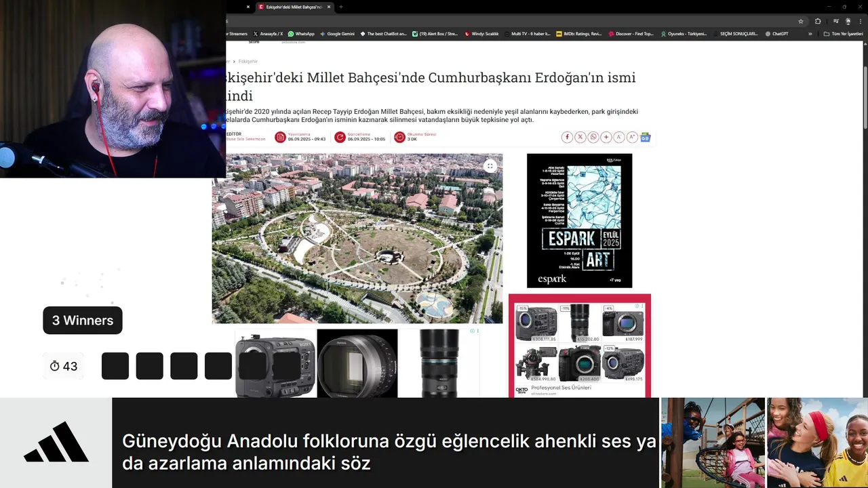868x488 pixels.
Task: Open Tüm Yer İşaretleri folder
Action: coord(843,33)
